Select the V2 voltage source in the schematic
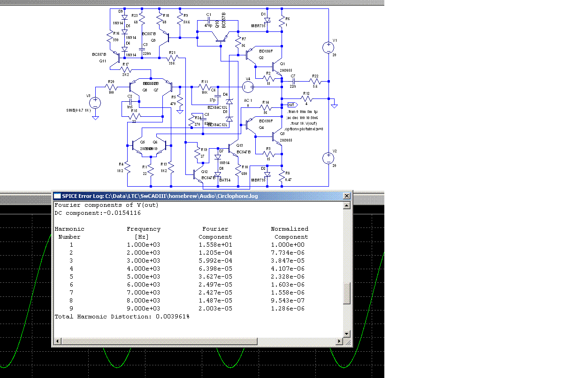Screen dimensions: 588x378 click(328, 158)
